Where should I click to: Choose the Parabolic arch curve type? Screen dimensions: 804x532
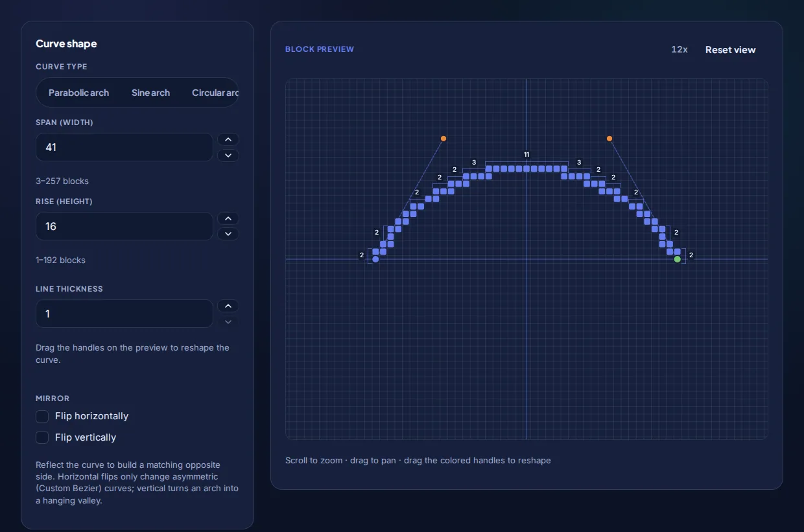click(x=78, y=93)
